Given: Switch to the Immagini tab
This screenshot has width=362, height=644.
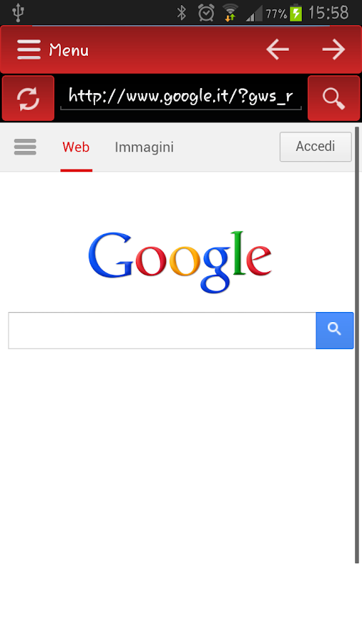Looking at the screenshot, I should pos(144,147).
